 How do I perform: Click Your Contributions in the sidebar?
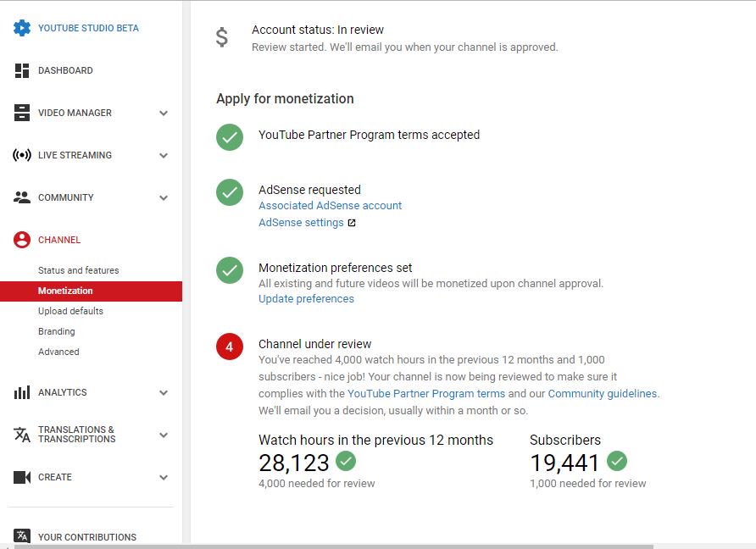(87, 537)
